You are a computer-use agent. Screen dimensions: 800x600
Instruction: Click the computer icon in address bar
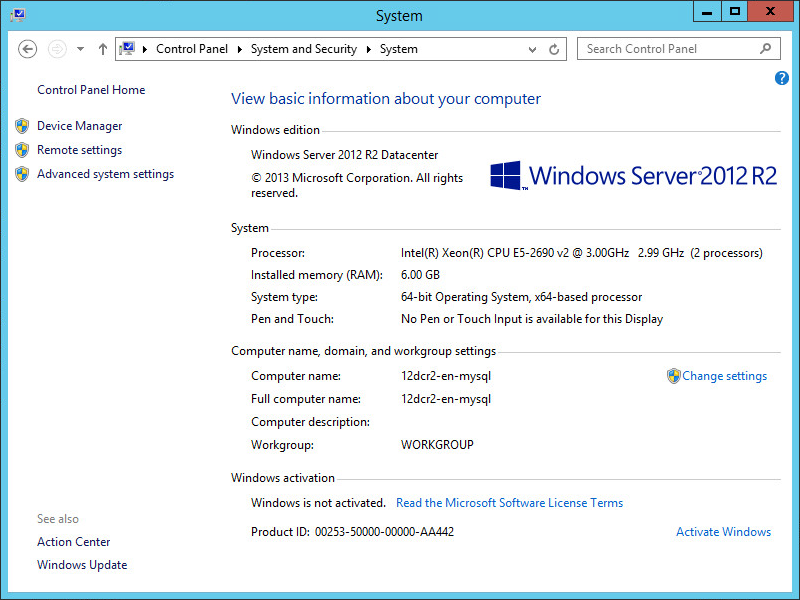coord(127,48)
